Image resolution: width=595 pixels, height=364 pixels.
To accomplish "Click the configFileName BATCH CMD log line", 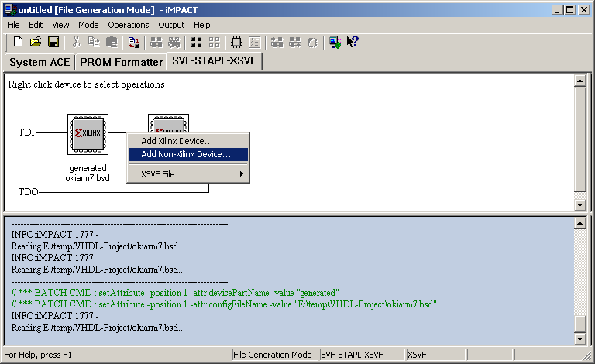I will tap(224, 304).
